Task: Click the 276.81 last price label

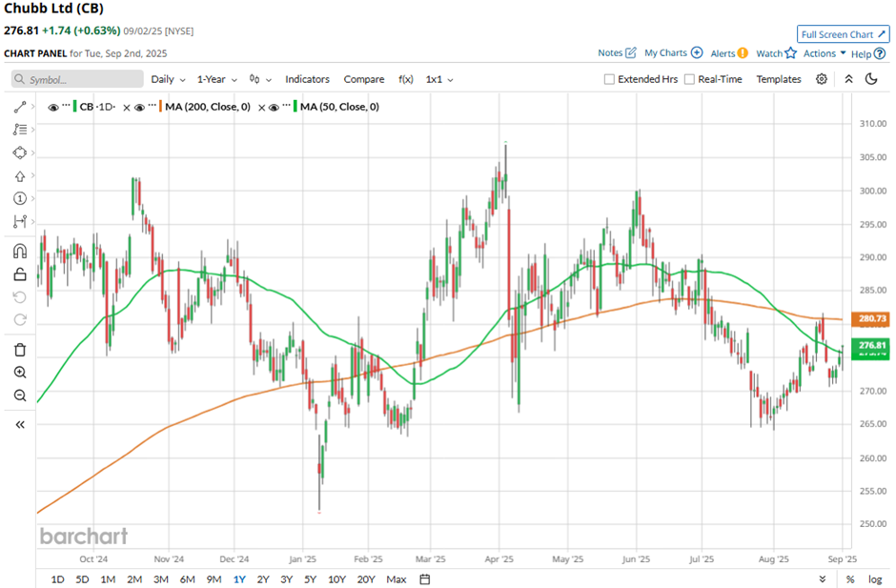Action: [x=871, y=345]
